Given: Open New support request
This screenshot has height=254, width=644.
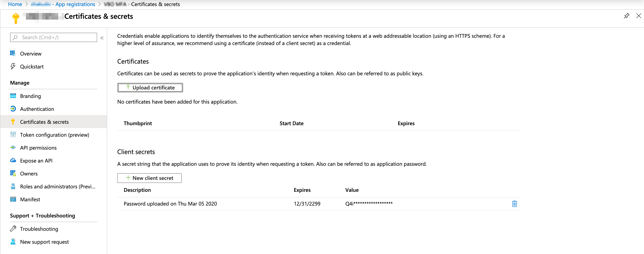Looking at the screenshot, I should 44,242.
